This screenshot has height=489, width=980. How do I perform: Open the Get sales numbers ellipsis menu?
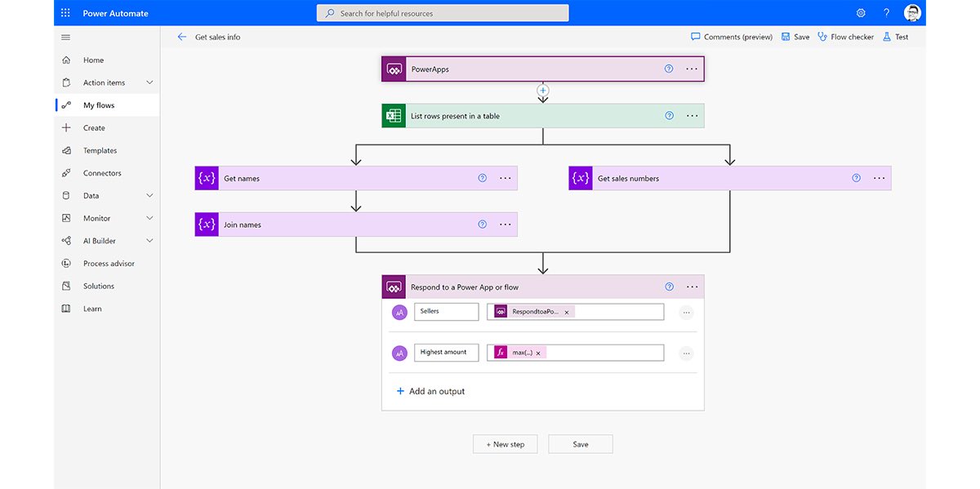tap(879, 178)
